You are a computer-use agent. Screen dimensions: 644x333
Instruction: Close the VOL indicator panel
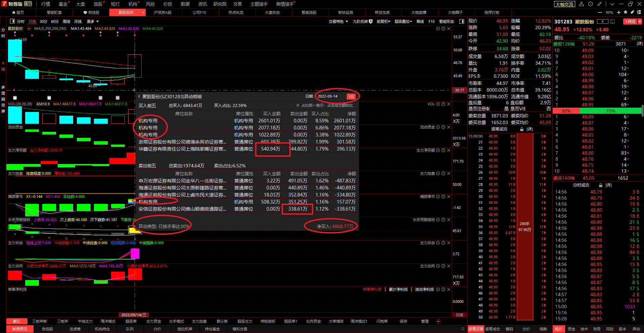point(449,104)
